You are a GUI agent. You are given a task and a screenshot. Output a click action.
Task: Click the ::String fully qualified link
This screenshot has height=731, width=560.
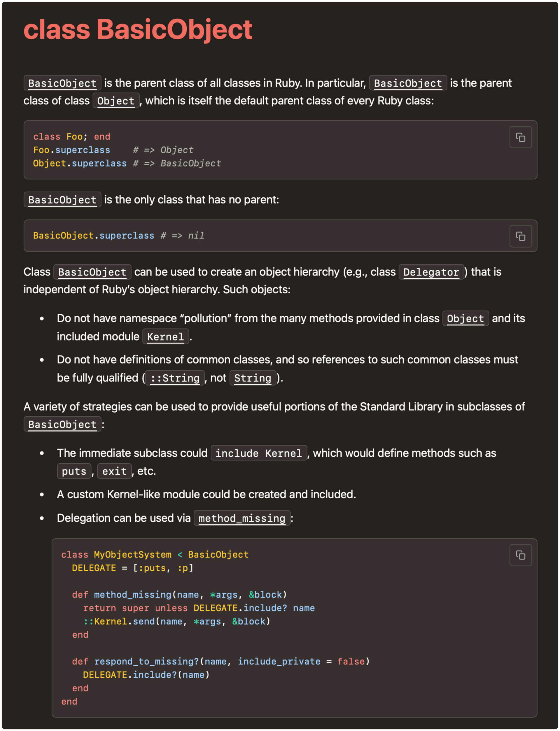(x=175, y=378)
